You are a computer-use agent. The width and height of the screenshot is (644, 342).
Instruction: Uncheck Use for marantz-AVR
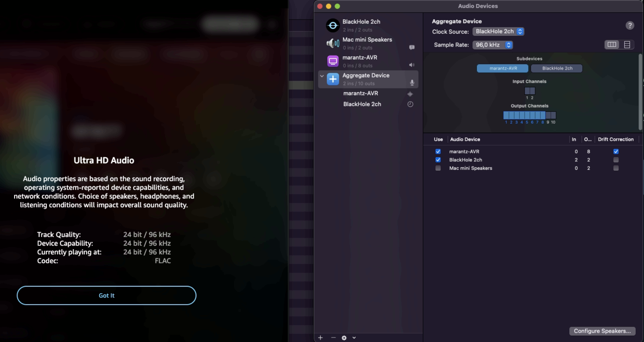coord(438,152)
